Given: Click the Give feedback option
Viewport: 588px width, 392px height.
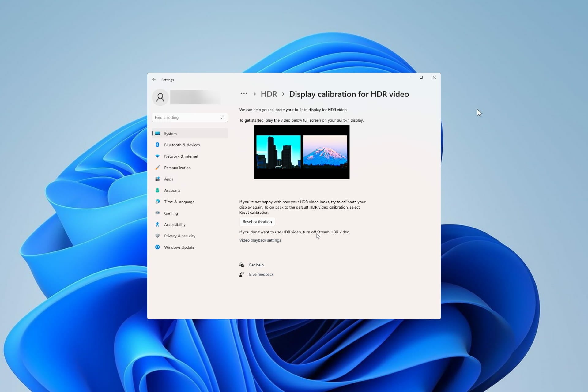Looking at the screenshot, I should (x=261, y=274).
